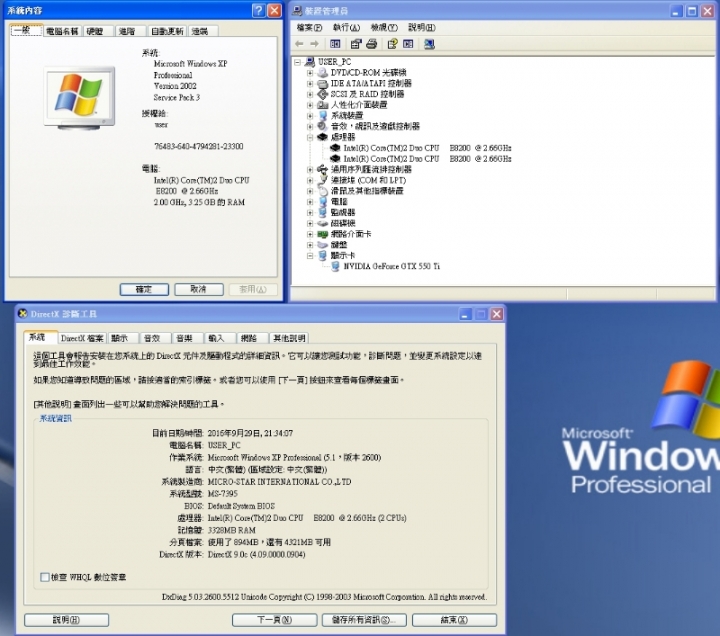Click the Print icon in Device Manager toolbar
Viewport: 720px width, 636px height.
tap(371, 44)
